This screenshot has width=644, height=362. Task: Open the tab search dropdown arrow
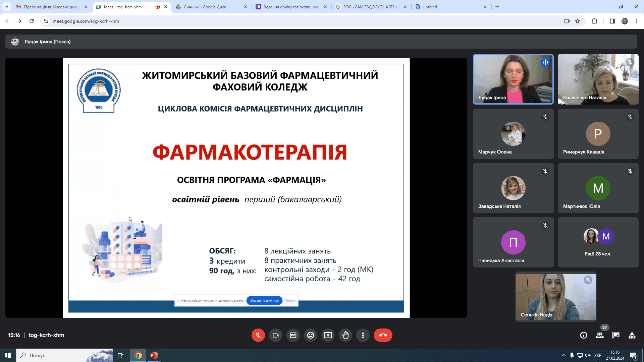6,7
